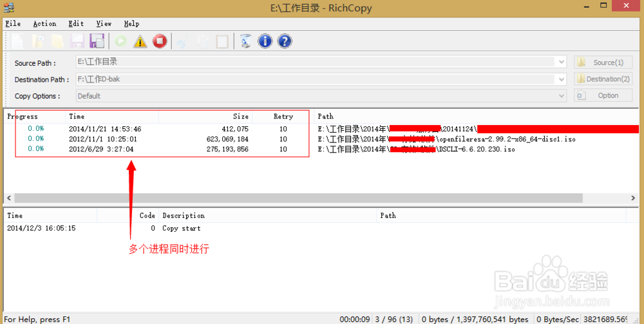Click the horizontal scrollbar right arrow

[x=633, y=198]
